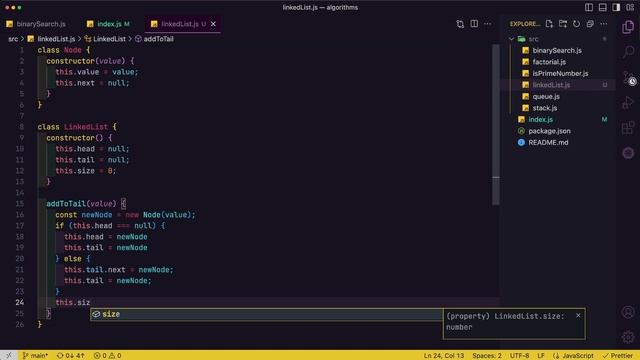Toggle the primary sidebar layout icon

pyautogui.click(x=589, y=7)
